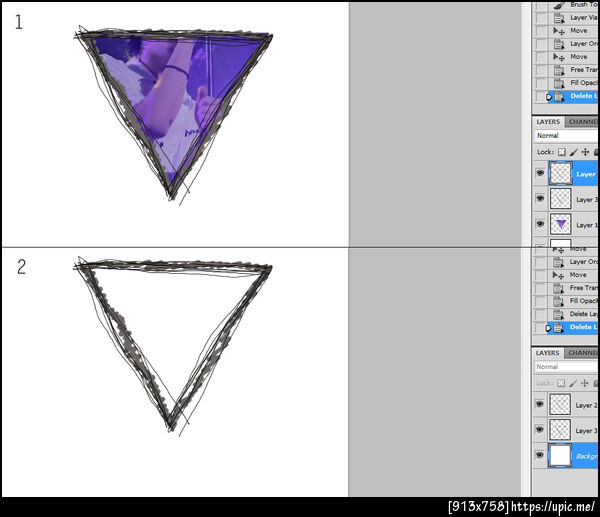600x517 pixels.
Task: Click 'Layer 3' name in top Layers panel
Action: tap(586, 200)
